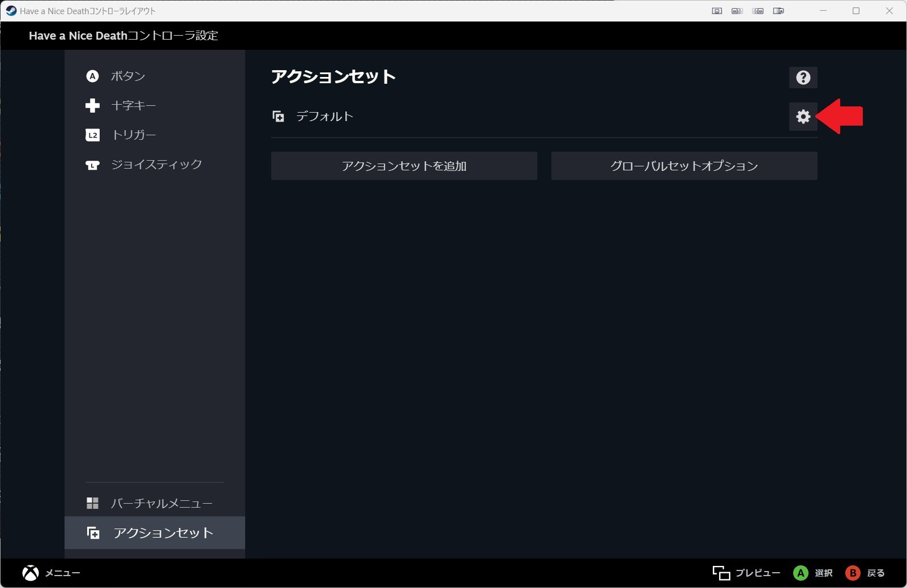The image size is (907, 588).
Task: Click the second window layout icon in title bar
Action: [x=737, y=11]
